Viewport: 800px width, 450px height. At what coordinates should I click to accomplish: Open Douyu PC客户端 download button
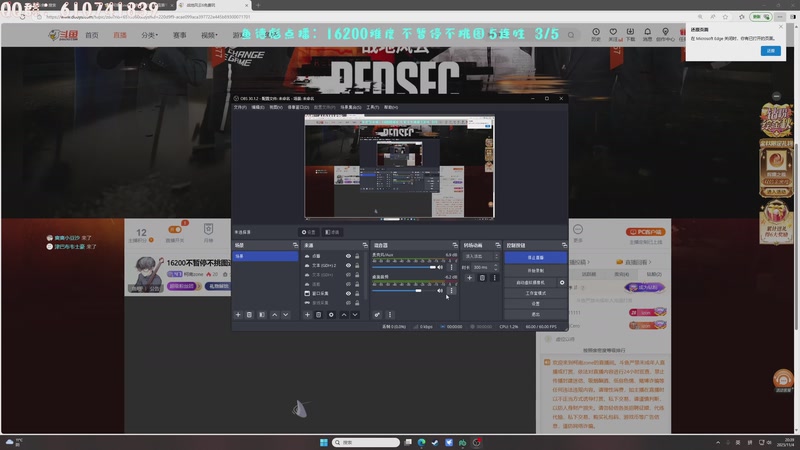(645, 232)
